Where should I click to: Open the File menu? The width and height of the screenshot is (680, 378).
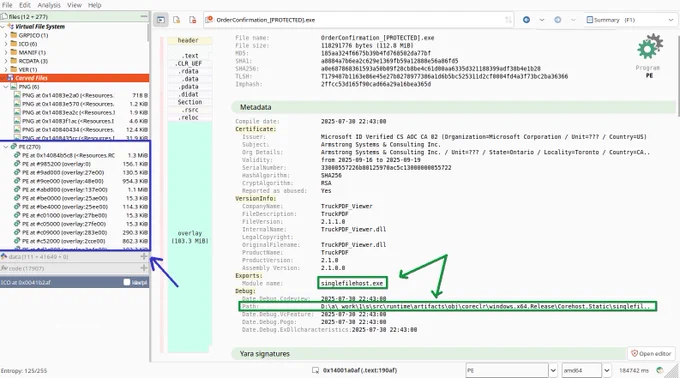click(7, 5)
